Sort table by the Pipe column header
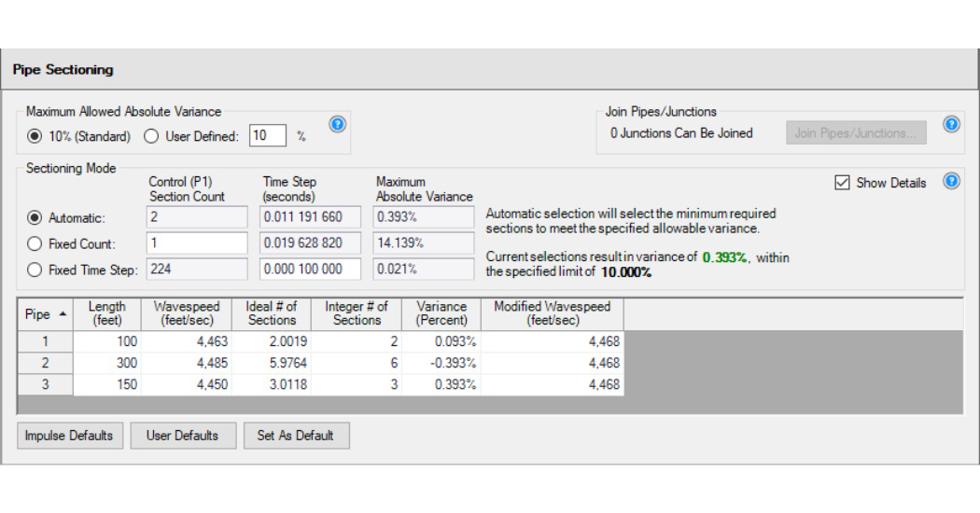The height and width of the screenshot is (513, 980). [x=46, y=314]
